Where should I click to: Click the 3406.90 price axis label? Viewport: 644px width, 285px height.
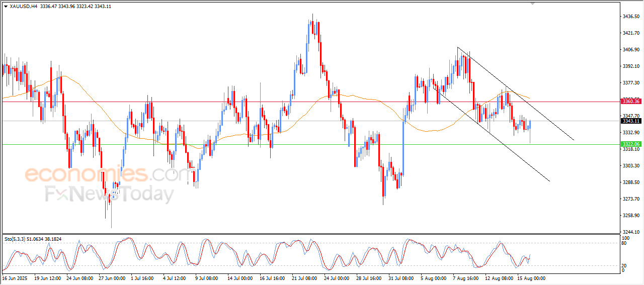click(x=631, y=50)
